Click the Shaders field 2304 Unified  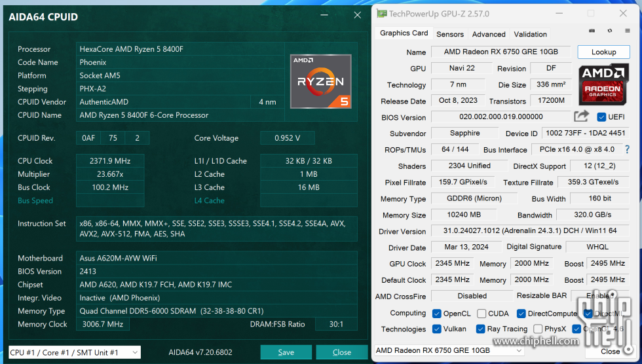[469, 166]
